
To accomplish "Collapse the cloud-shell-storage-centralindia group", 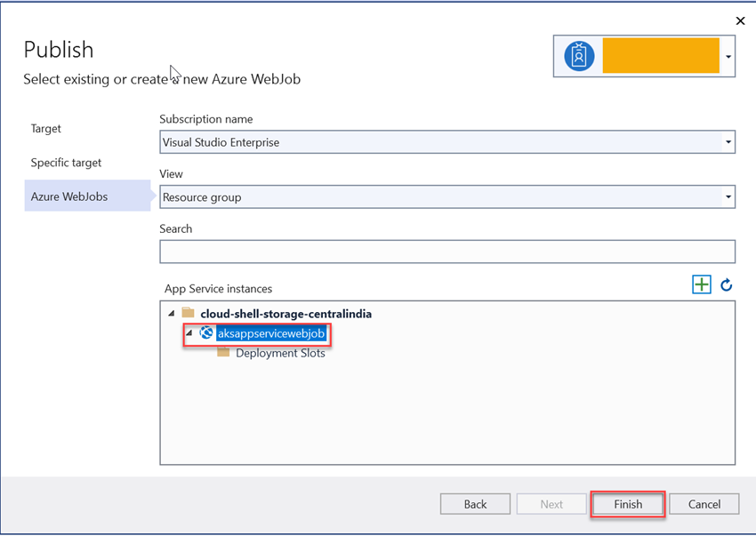I will [x=172, y=313].
